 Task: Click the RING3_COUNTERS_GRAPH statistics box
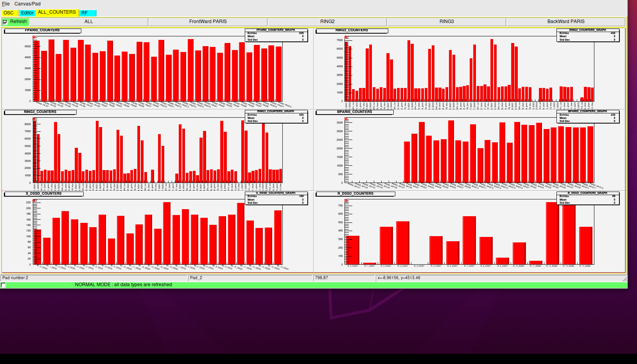click(276, 117)
